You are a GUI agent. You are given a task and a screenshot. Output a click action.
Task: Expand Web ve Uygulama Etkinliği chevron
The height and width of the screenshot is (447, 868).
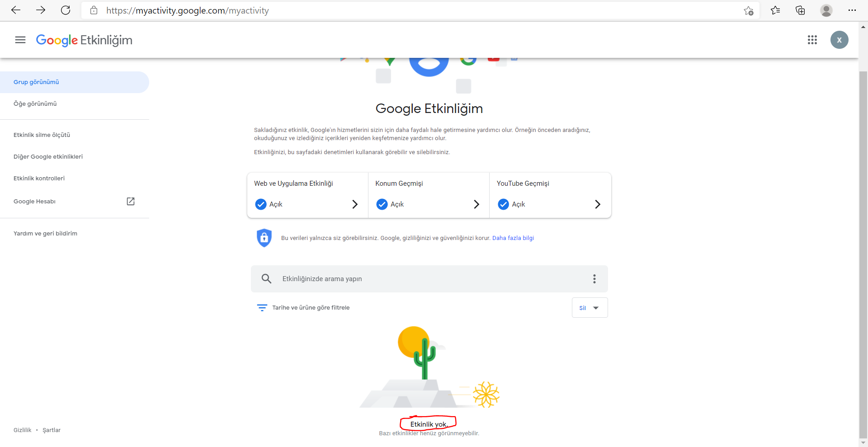coord(355,204)
